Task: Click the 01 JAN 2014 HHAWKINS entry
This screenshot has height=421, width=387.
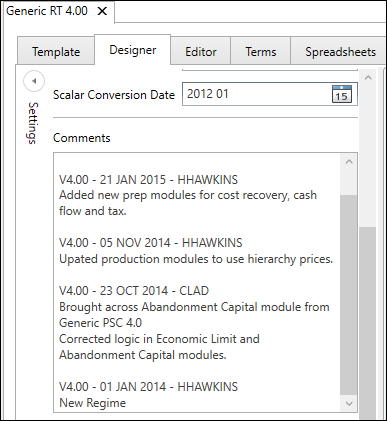Action: (148, 387)
